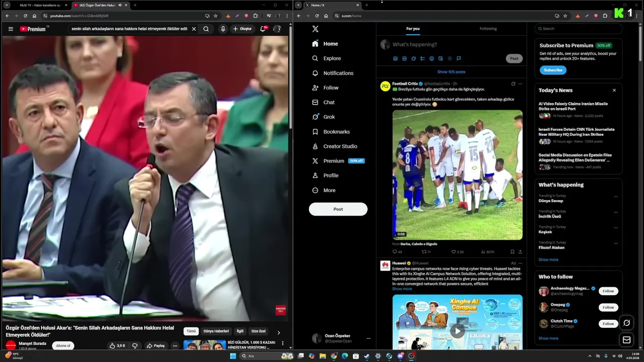
Task: Go to Home in X sidebar
Action: click(325, 44)
